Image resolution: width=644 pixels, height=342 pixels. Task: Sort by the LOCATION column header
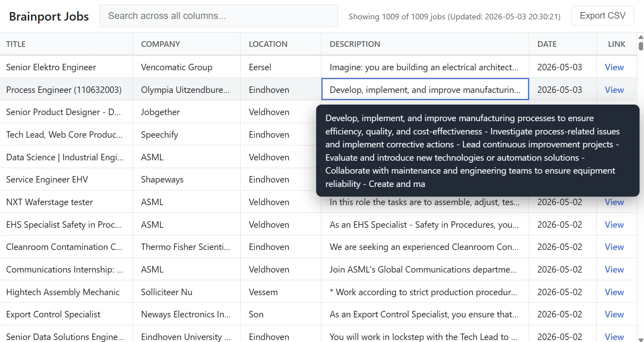pos(281,44)
